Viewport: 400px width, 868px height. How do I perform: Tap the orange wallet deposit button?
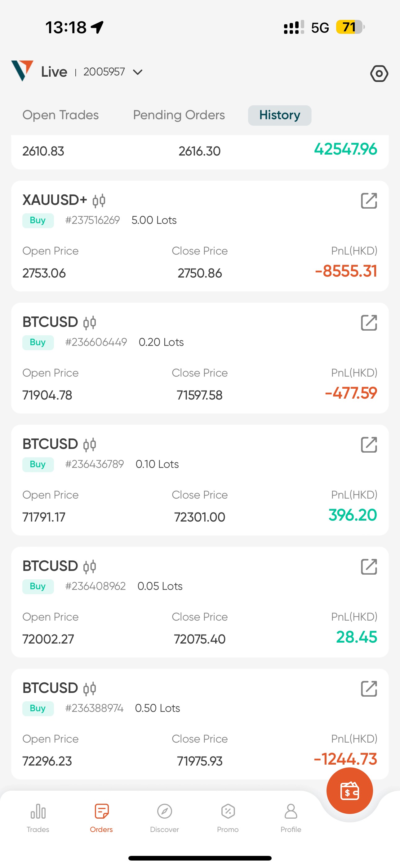pos(349,790)
